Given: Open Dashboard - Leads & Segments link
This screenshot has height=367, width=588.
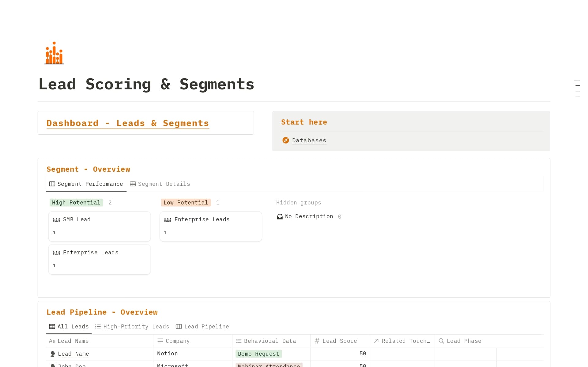Looking at the screenshot, I should pos(128,123).
